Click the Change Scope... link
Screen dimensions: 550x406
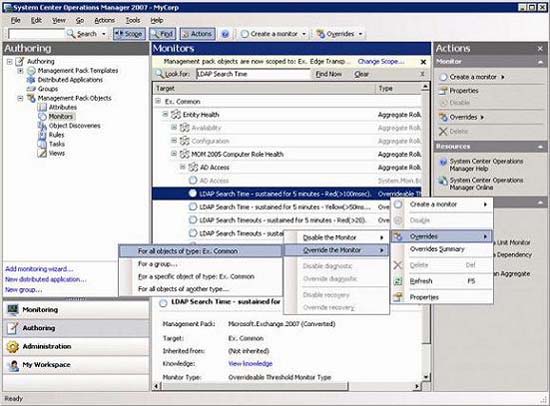(381, 61)
